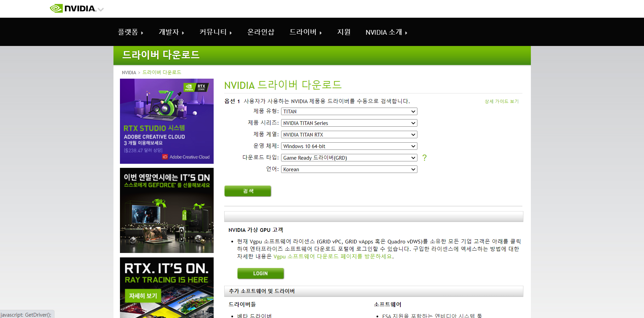Open the 제품 시리즈 dropdown showing NVIDIA TITAN Series
Viewport: 644px width, 318px height.
pos(349,123)
